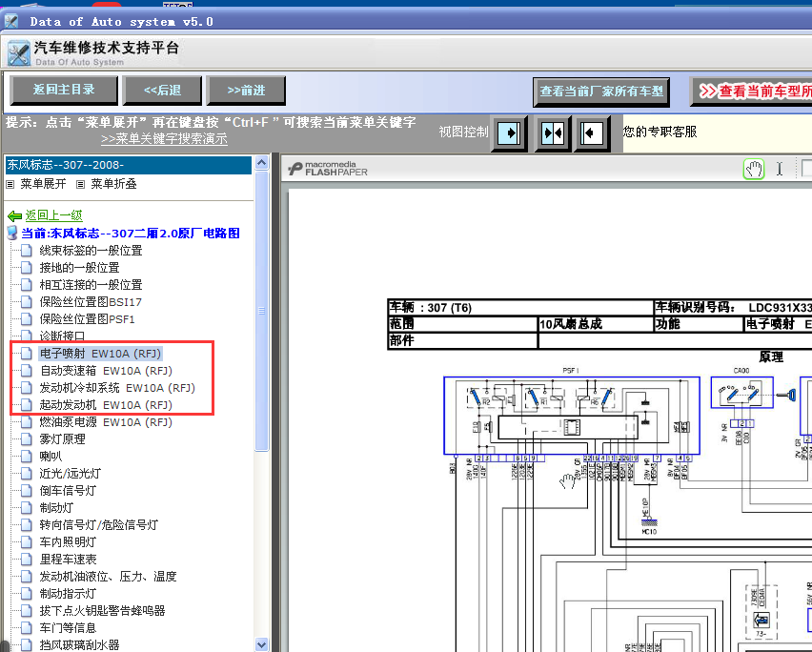The height and width of the screenshot is (652, 812).
Task: Click document icon beside 车门等信息
Action: pyautogui.click(x=27, y=627)
